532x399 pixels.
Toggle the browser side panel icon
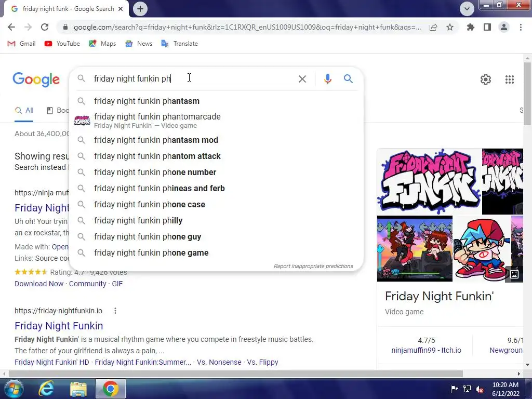coord(487,27)
